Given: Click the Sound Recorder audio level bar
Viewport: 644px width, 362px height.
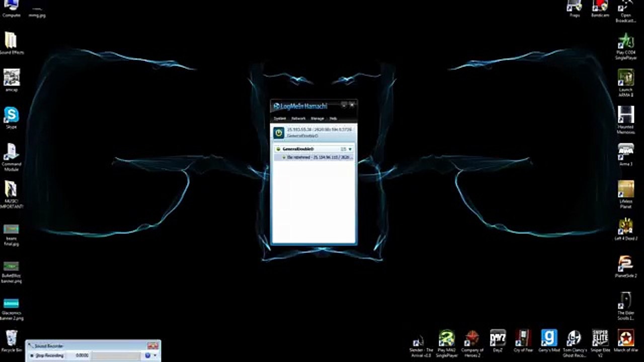Looking at the screenshot, I should pos(117,355).
